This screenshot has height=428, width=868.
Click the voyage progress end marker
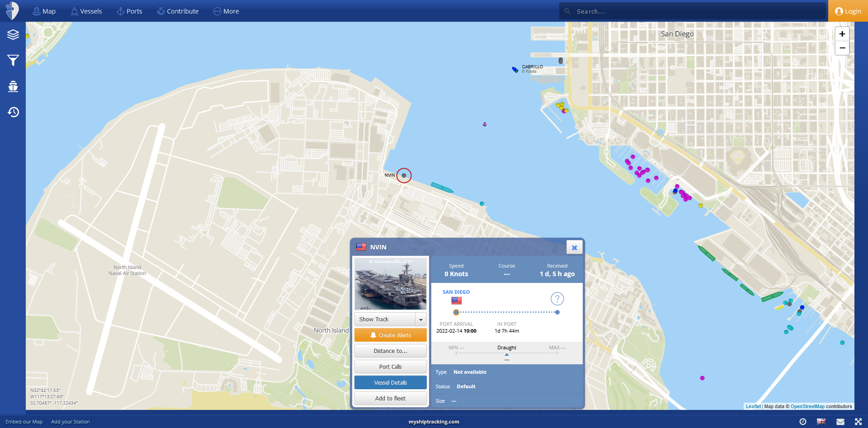[x=557, y=312]
